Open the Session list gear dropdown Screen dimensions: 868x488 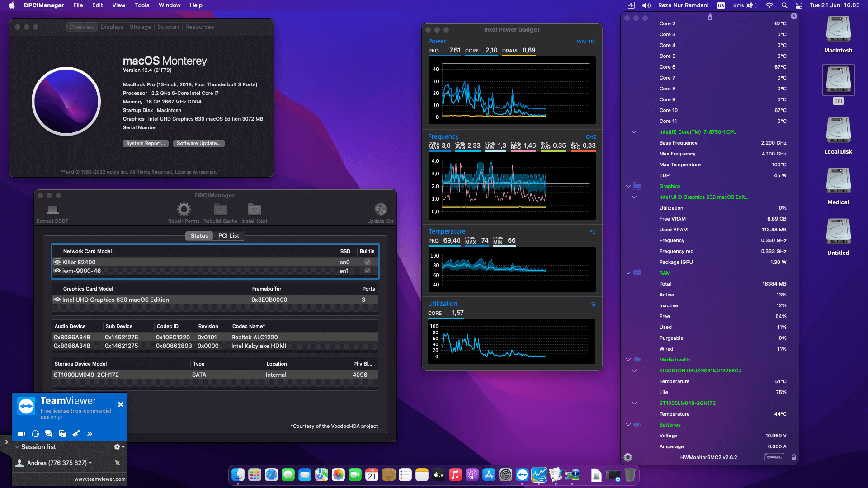pos(119,447)
